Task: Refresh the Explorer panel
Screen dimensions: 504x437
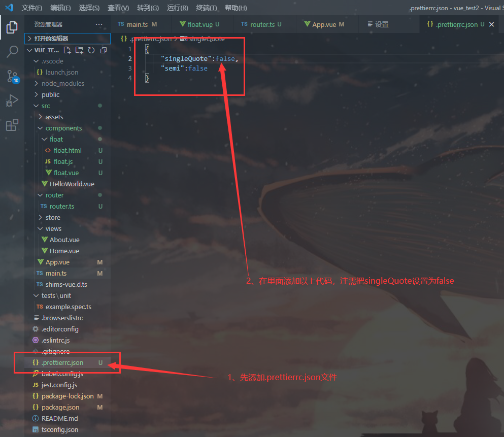Action: coord(91,50)
